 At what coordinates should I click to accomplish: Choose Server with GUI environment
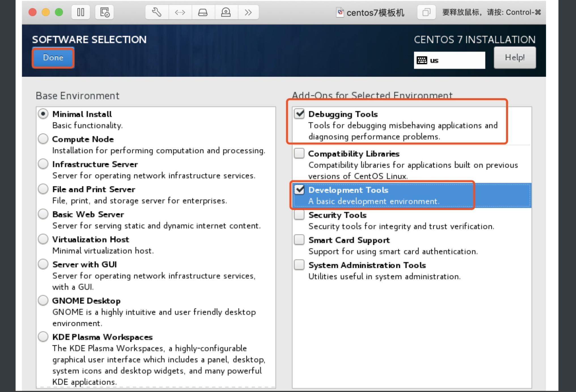tap(43, 264)
